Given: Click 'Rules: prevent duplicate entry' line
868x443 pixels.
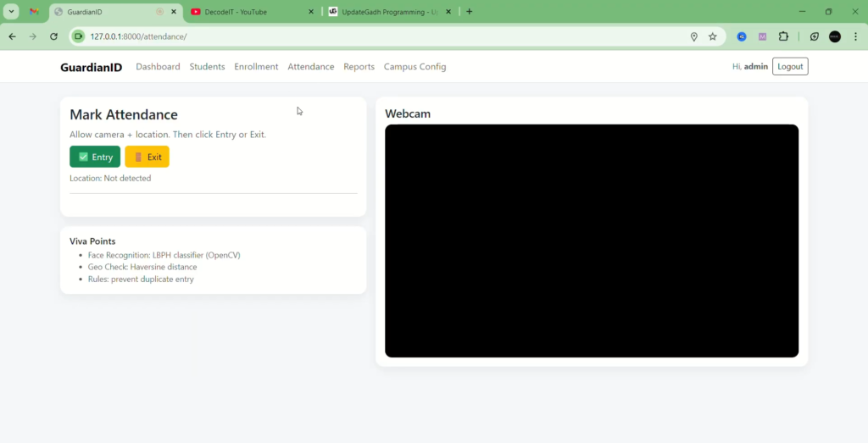Looking at the screenshot, I should 141,279.
